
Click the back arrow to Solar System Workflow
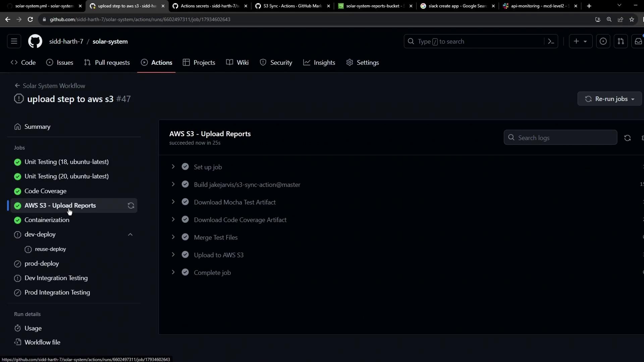[x=17, y=86]
